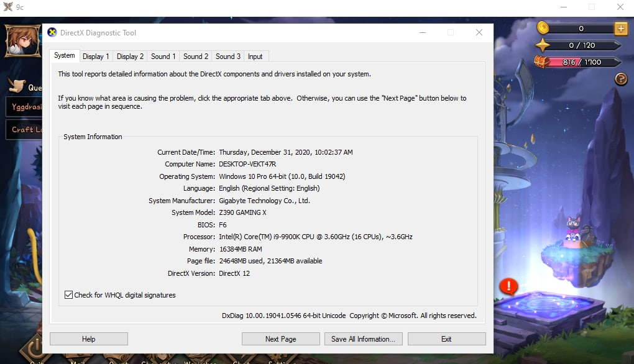Click the Gigabyte Technology manufacturer value
The image size is (634, 364).
pos(264,201)
